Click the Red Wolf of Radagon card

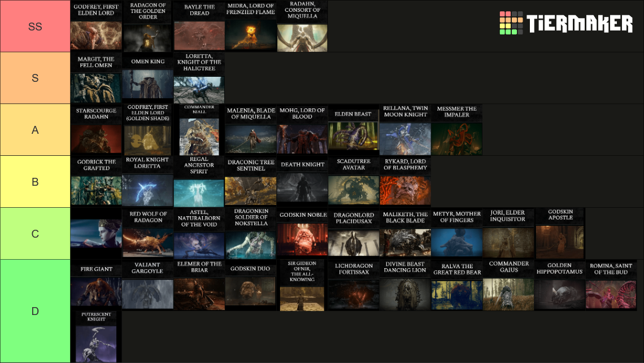148,233
